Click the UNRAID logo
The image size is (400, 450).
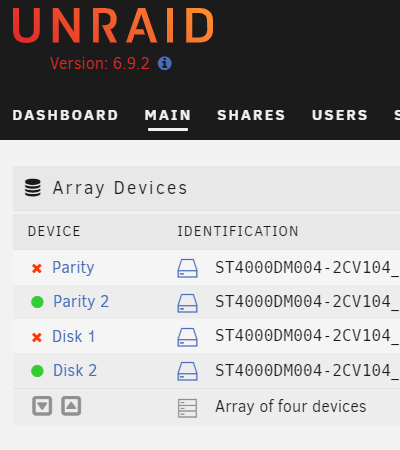pos(113,26)
